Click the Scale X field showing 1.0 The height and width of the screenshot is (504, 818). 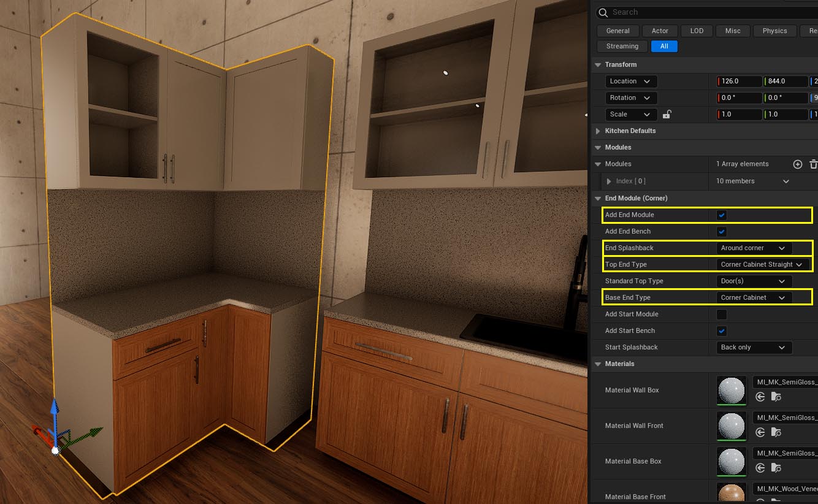740,114
